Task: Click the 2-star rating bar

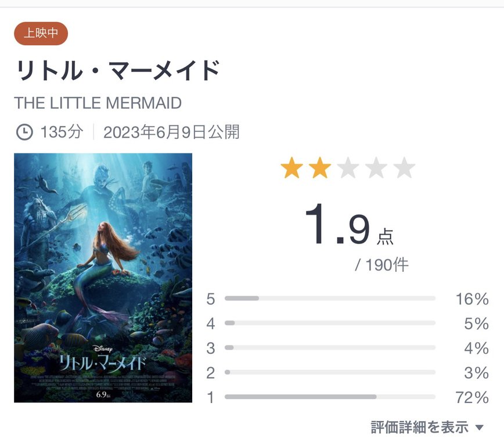Action: [329, 372]
